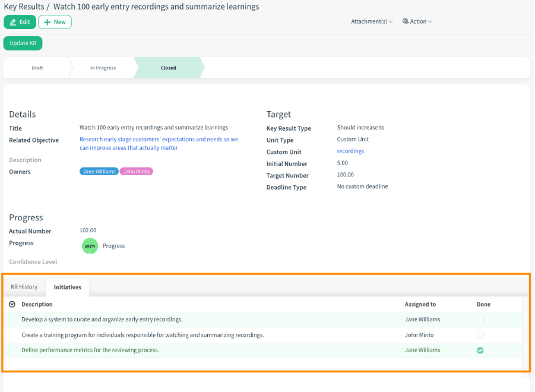Click the 'Should increase to' value
Screen dimensions: 535x392
tap(360, 128)
